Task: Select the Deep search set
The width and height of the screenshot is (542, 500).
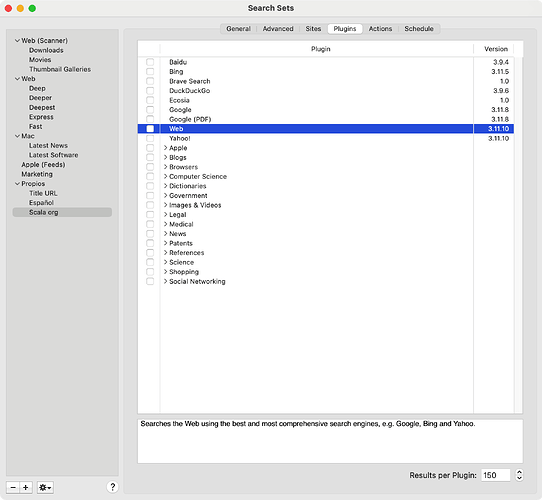Action: pos(37,88)
